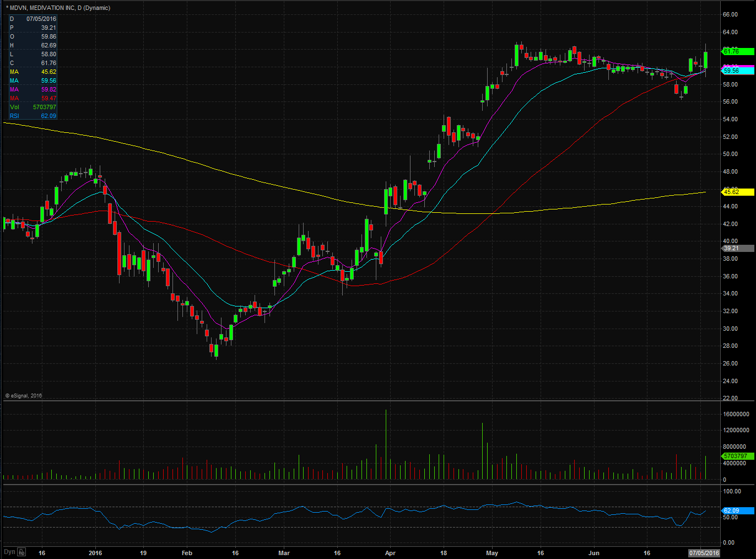Click the gray 39.21 price axis marker
Screen dimensions: 756x559
point(738,248)
